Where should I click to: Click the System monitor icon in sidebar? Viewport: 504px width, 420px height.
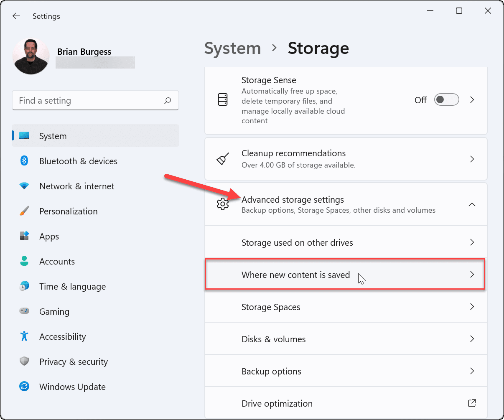[24, 136]
